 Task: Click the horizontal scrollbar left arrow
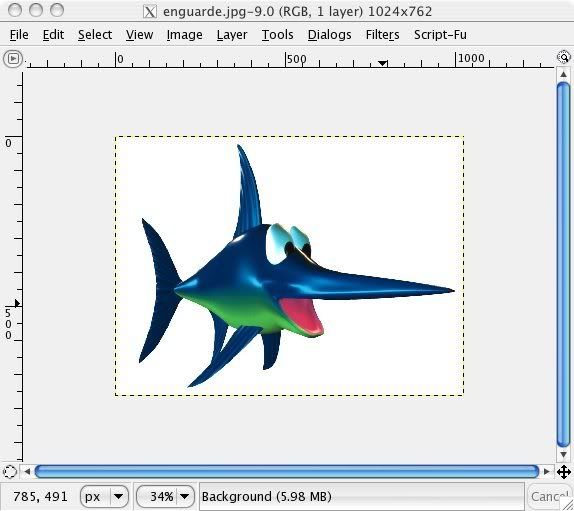pyautogui.click(x=27, y=471)
